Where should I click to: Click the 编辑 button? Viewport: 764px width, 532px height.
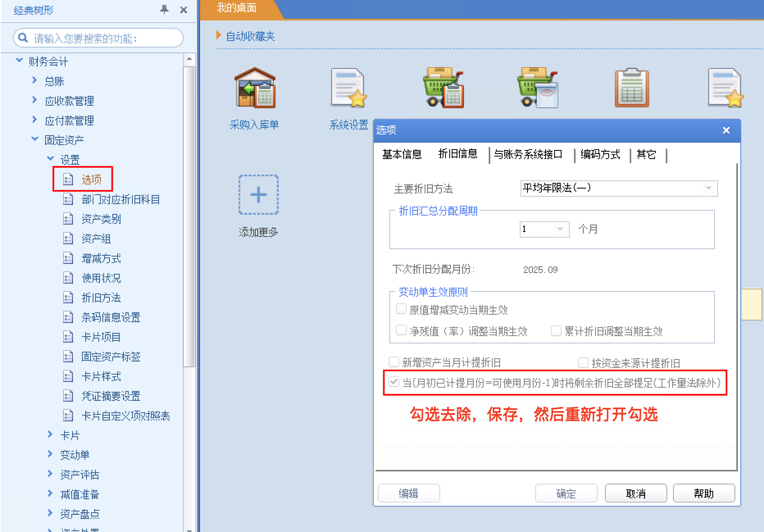pyautogui.click(x=409, y=493)
